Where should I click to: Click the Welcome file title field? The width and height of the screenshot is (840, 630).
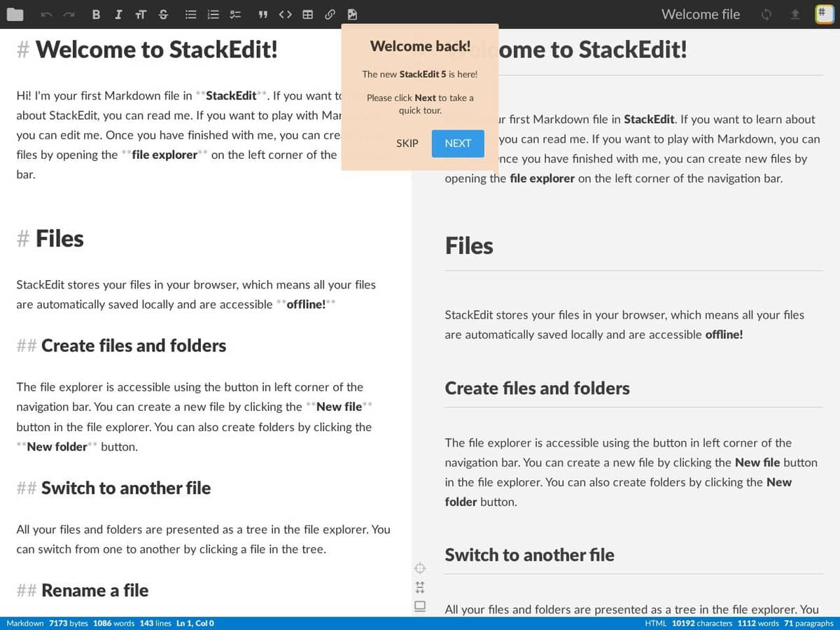701,14
